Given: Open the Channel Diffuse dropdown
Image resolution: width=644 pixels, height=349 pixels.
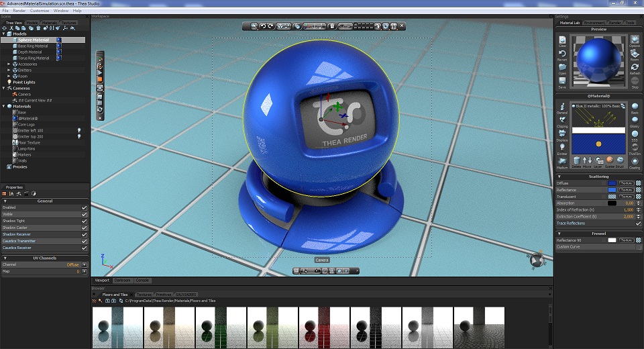Looking at the screenshot, I should (85, 264).
